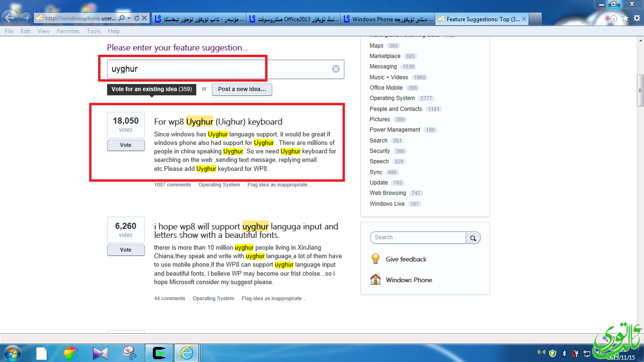Open the Music + Videos category
This screenshot has height=362, width=644.
click(x=389, y=77)
